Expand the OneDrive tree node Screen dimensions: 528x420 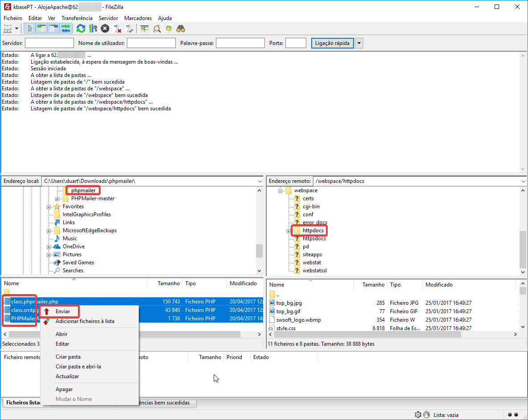coord(49,247)
